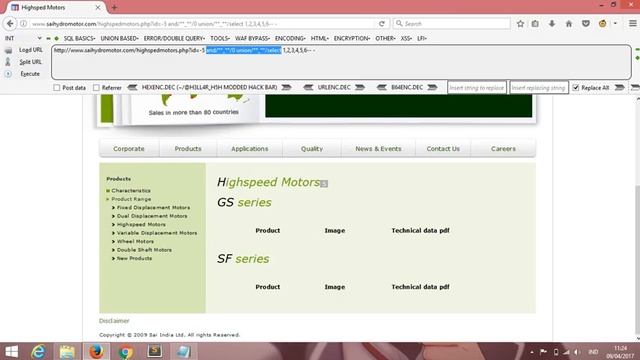Open the Careers nav tab
The height and width of the screenshot is (360, 640).
point(503,149)
